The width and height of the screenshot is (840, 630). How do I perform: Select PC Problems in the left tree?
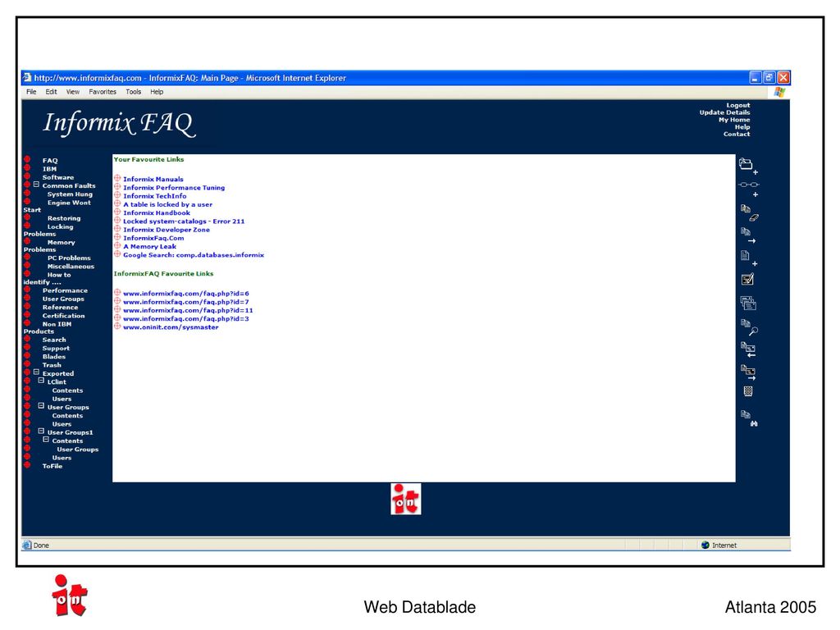[69, 258]
